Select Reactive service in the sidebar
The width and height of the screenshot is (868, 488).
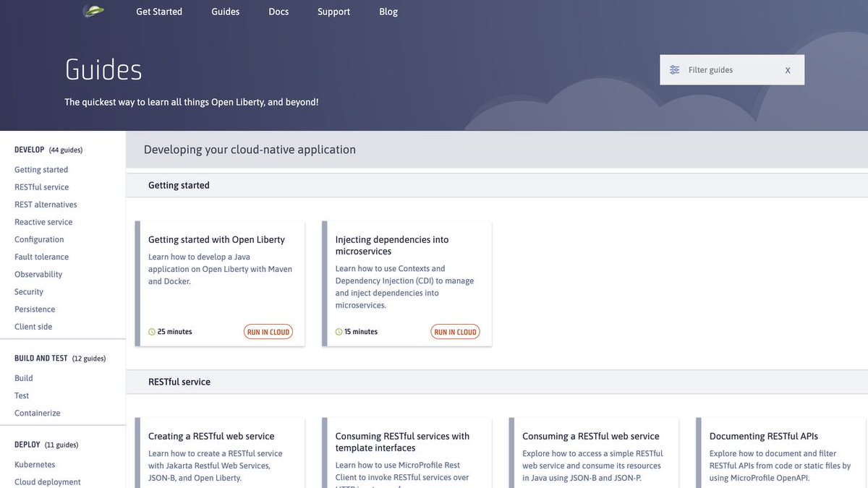tap(43, 222)
